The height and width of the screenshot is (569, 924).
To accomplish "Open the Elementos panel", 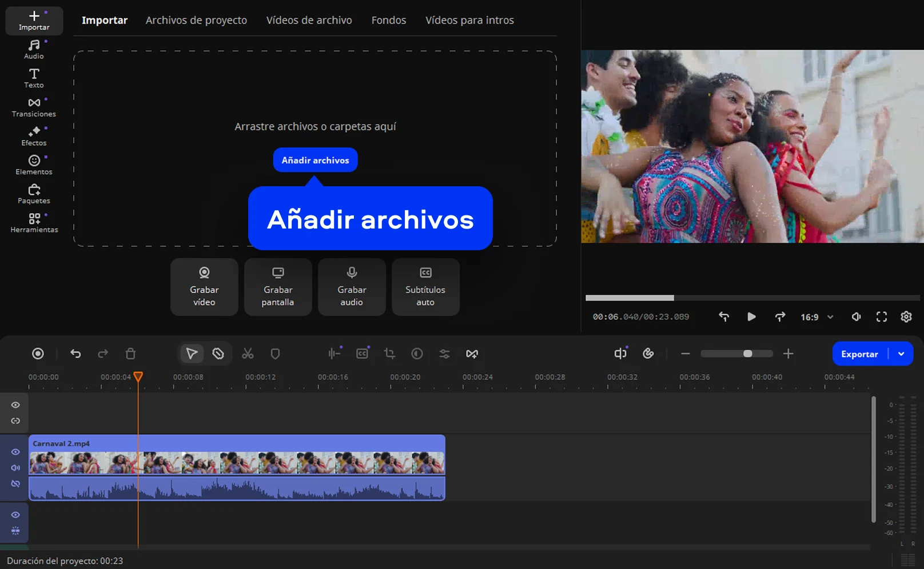I will tap(34, 165).
